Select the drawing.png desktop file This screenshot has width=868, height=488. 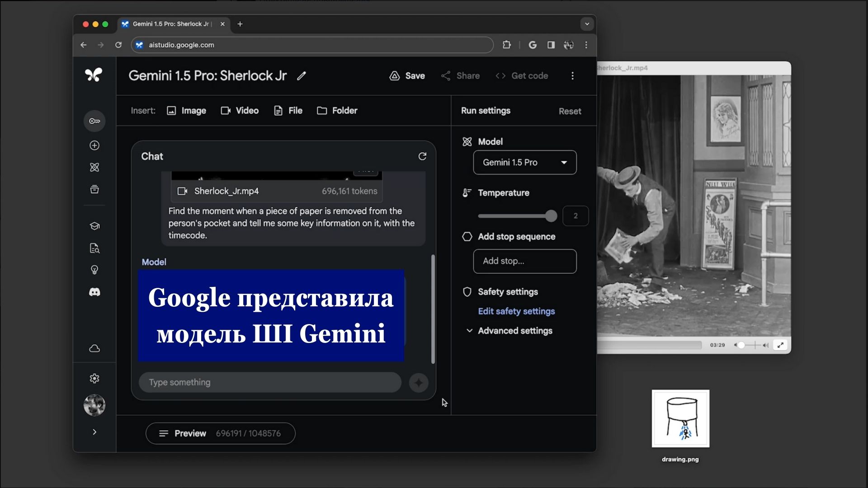(680, 426)
